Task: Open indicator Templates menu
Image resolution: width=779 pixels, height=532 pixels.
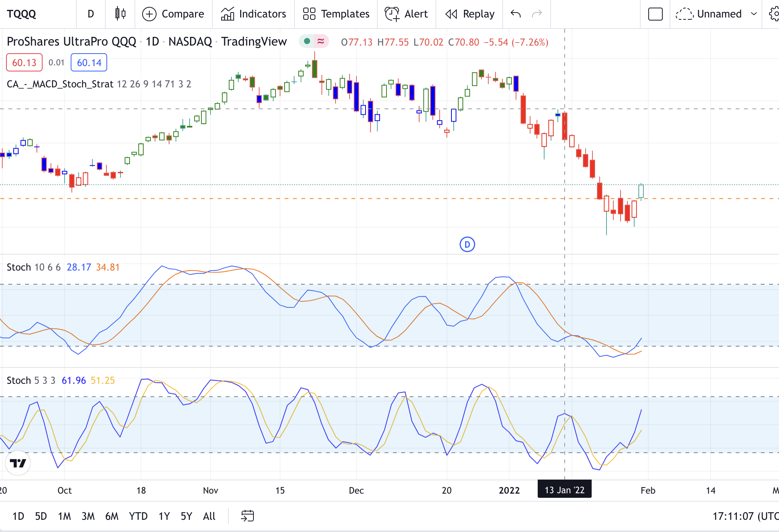Action: pos(336,14)
